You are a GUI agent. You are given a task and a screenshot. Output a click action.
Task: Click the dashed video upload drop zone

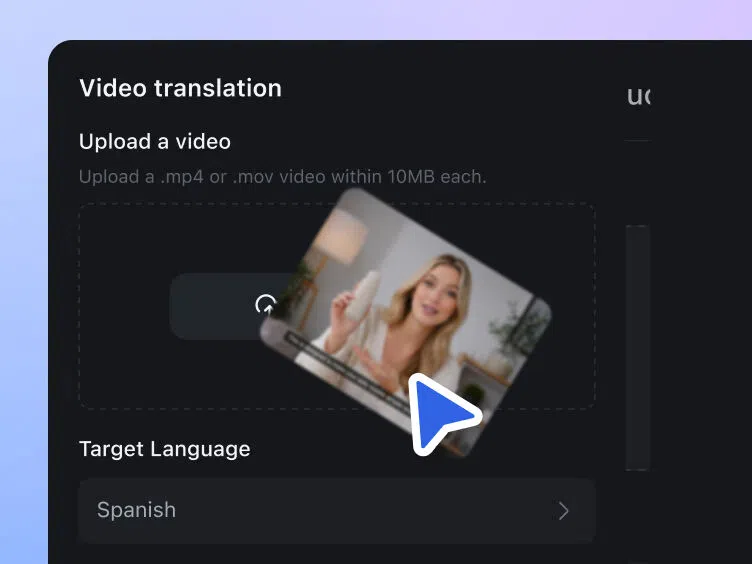pos(337,306)
